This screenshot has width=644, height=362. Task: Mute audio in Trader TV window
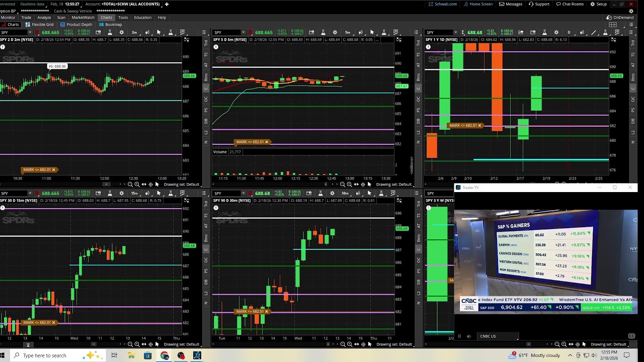point(469,336)
